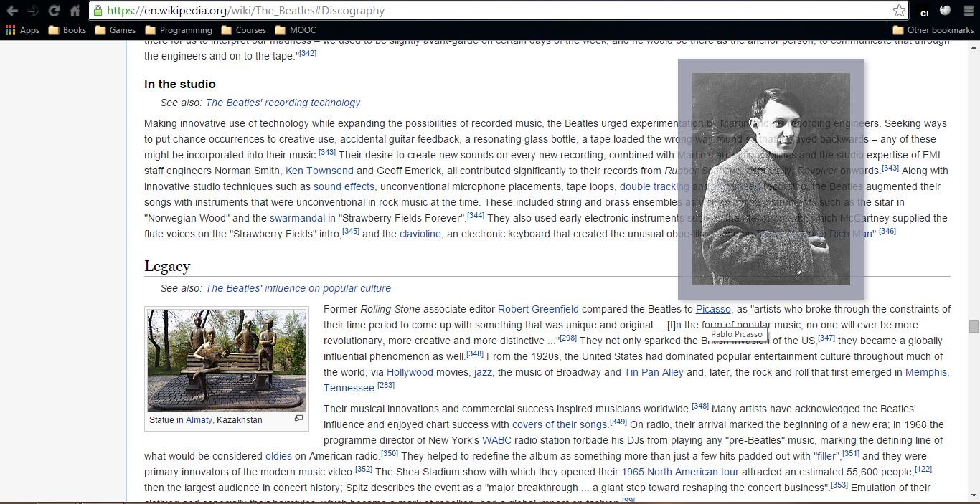Click the browser forward arrow
Screen dimensions: 980x504
point(33,11)
